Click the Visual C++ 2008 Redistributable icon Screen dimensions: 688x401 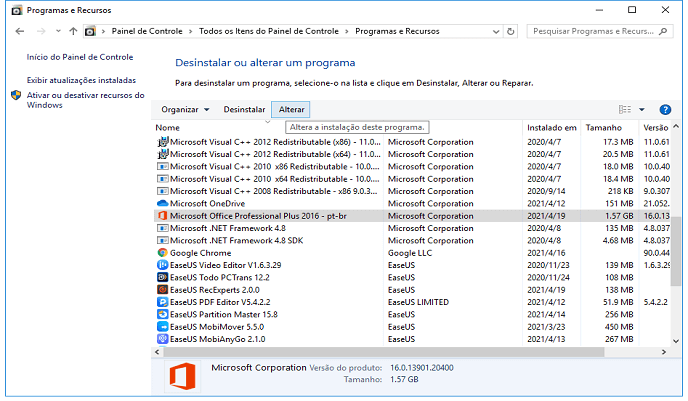pyautogui.click(x=162, y=191)
